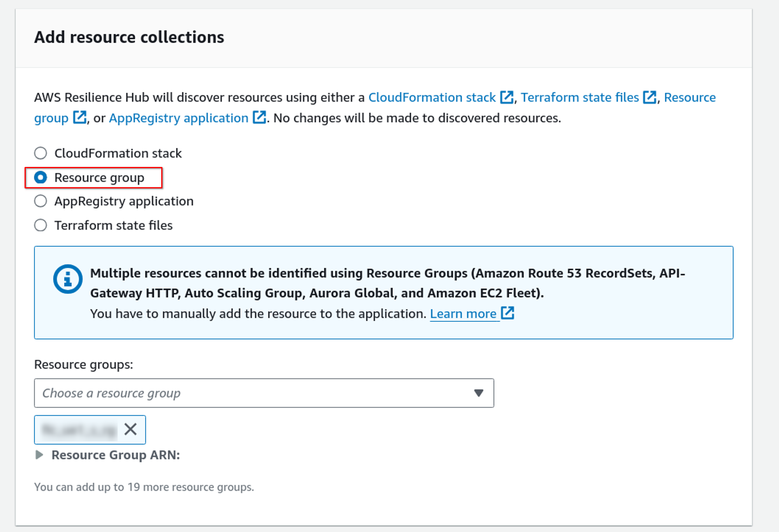
Task: Click the external icon beside Learn more
Action: click(507, 313)
